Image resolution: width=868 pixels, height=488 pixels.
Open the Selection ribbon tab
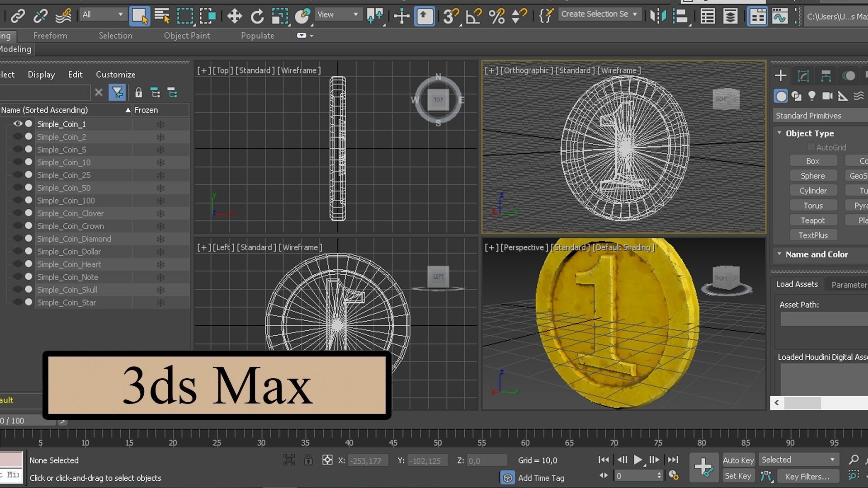(x=116, y=36)
